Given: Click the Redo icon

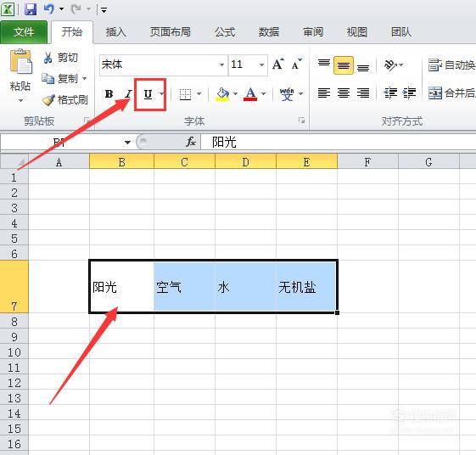Looking at the screenshot, I should tap(76, 8).
